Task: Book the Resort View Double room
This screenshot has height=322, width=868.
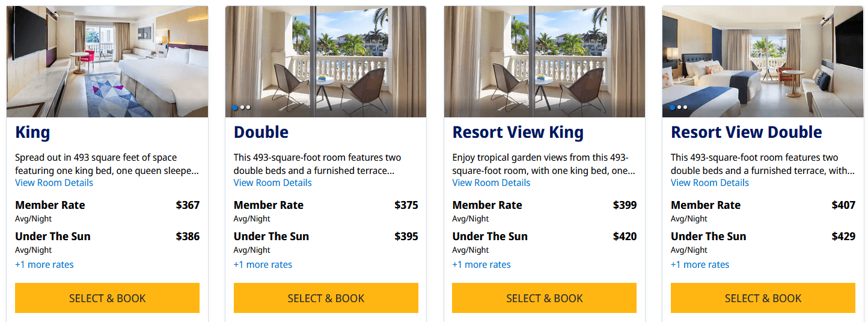Action: point(763,299)
